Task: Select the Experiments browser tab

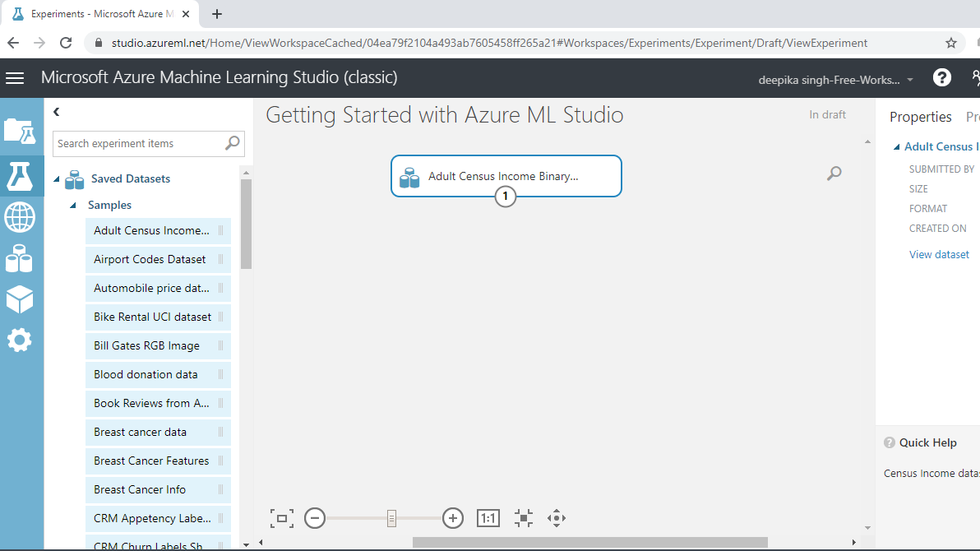Action: (x=102, y=14)
